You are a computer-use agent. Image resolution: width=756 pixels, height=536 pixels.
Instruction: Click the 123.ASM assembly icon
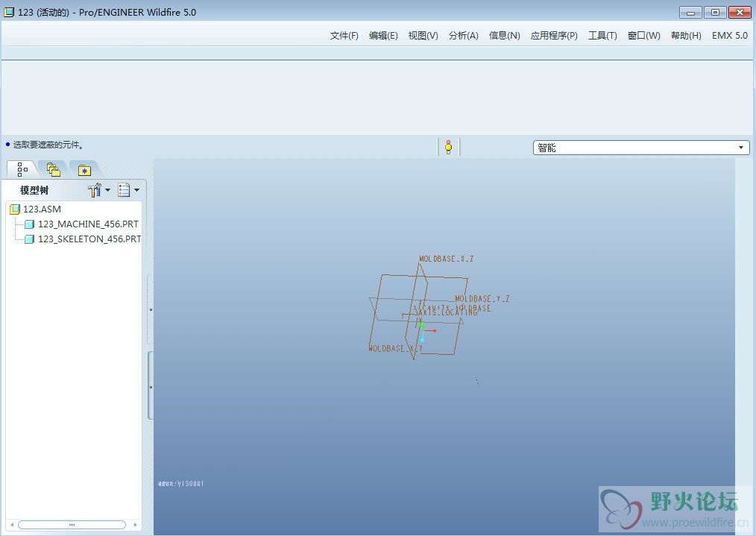point(15,209)
